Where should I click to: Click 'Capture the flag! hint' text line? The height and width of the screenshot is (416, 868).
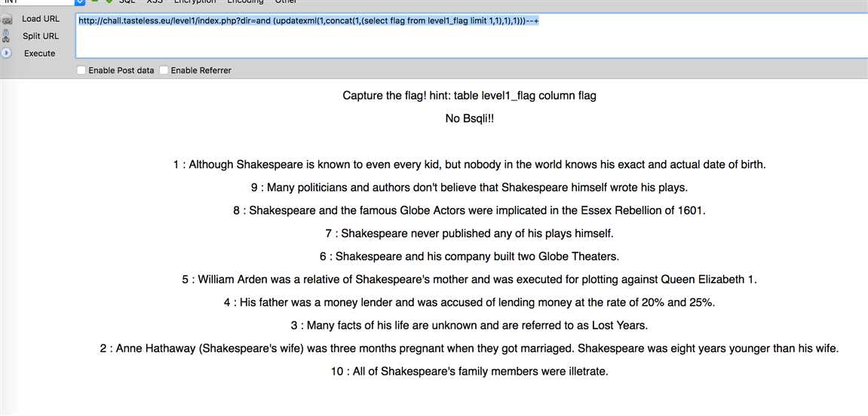[x=469, y=96]
